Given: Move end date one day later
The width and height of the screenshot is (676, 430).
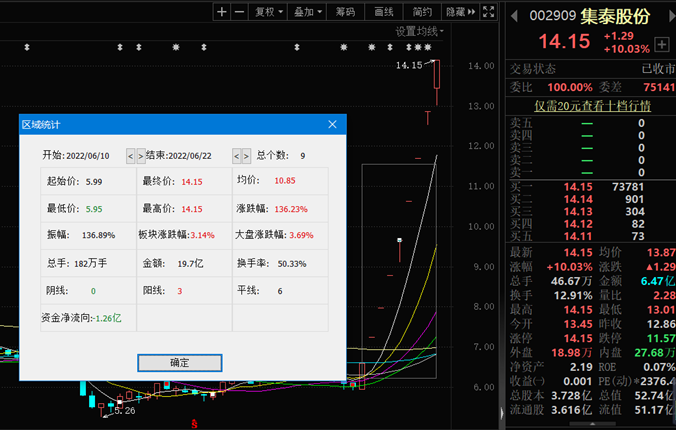Looking at the screenshot, I should (247, 156).
